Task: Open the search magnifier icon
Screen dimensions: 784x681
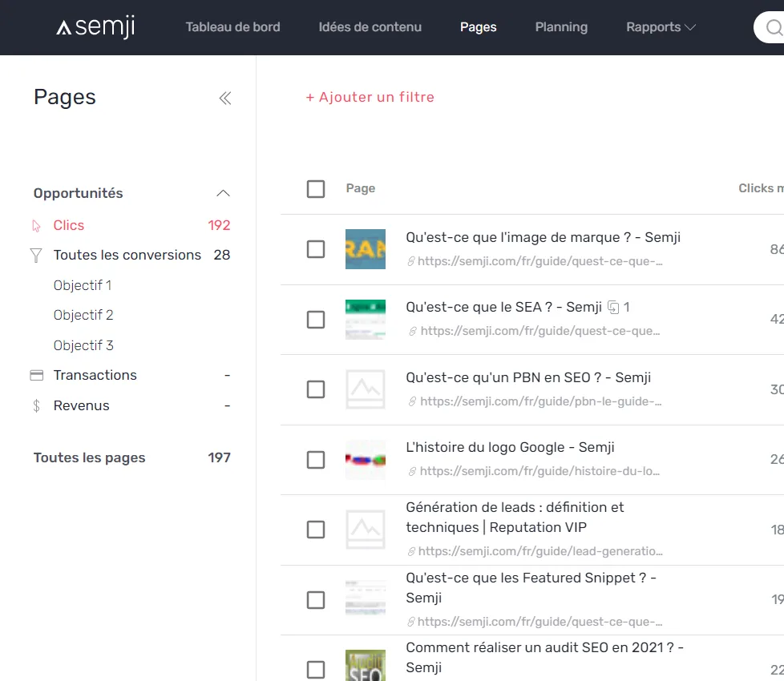Action: point(774,27)
